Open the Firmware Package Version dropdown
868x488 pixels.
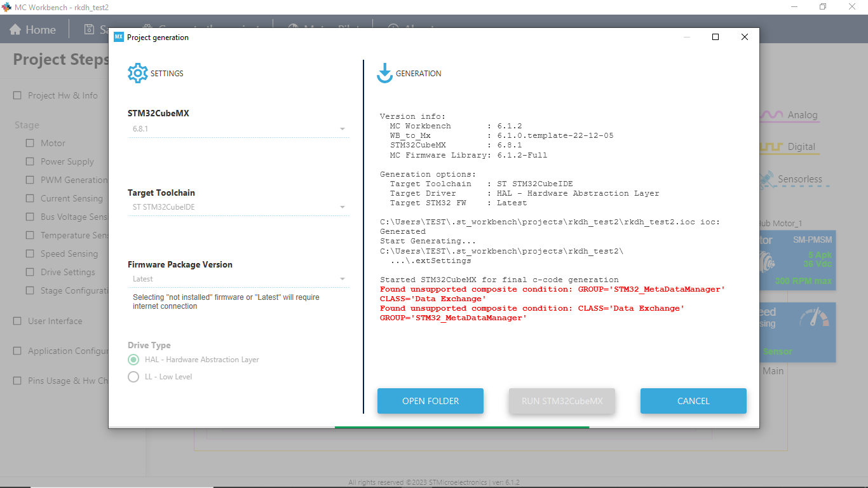[x=342, y=278]
